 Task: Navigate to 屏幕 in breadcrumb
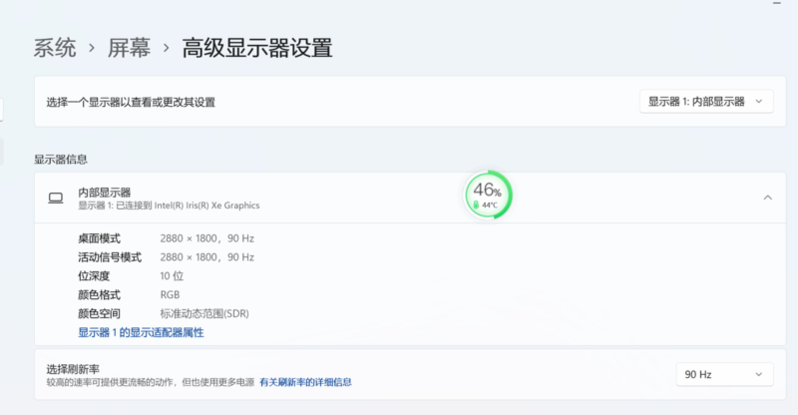(x=129, y=47)
